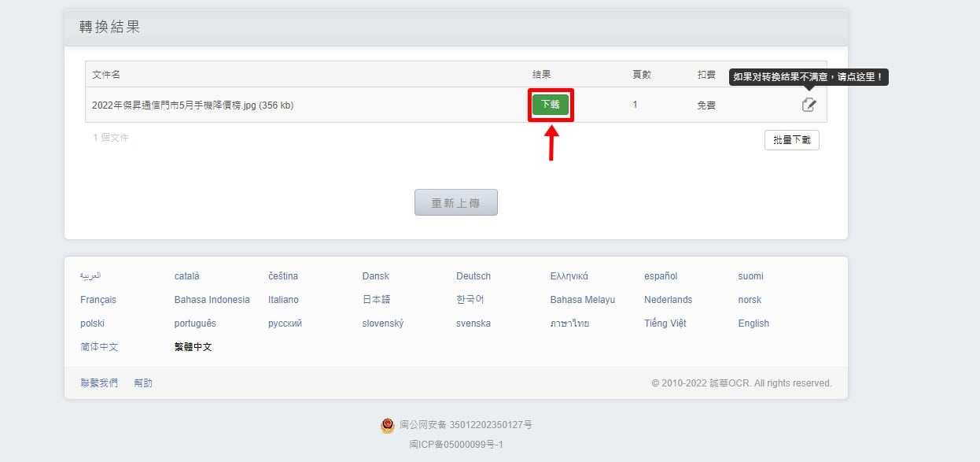Select español language link
This screenshot has height=462, width=980.
click(x=661, y=276)
